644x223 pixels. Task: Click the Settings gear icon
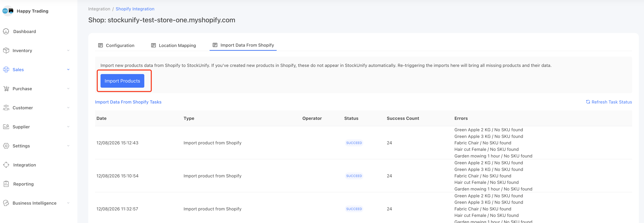(6, 146)
